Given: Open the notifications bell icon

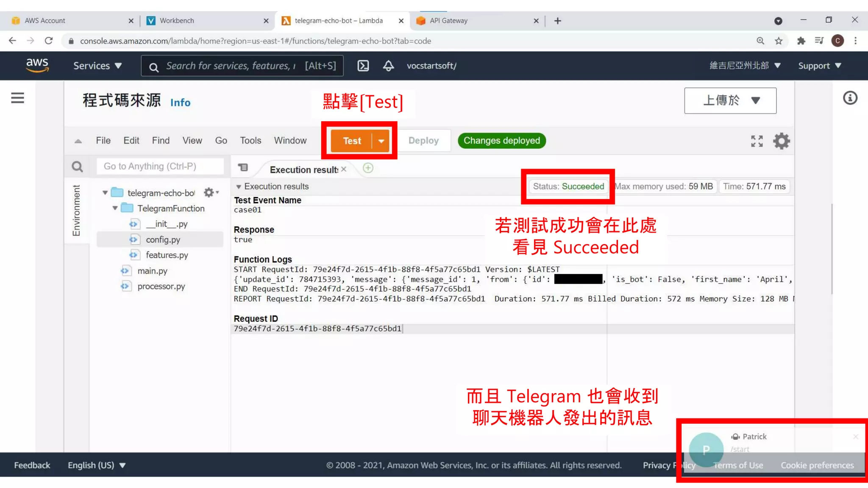Looking at the screenshot, I should [x=388, y=66].
